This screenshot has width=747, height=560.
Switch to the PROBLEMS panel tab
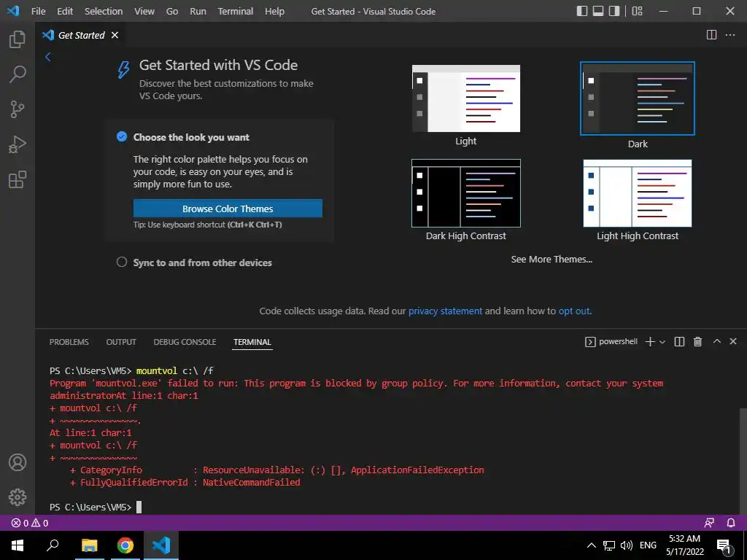coord(69,342)
